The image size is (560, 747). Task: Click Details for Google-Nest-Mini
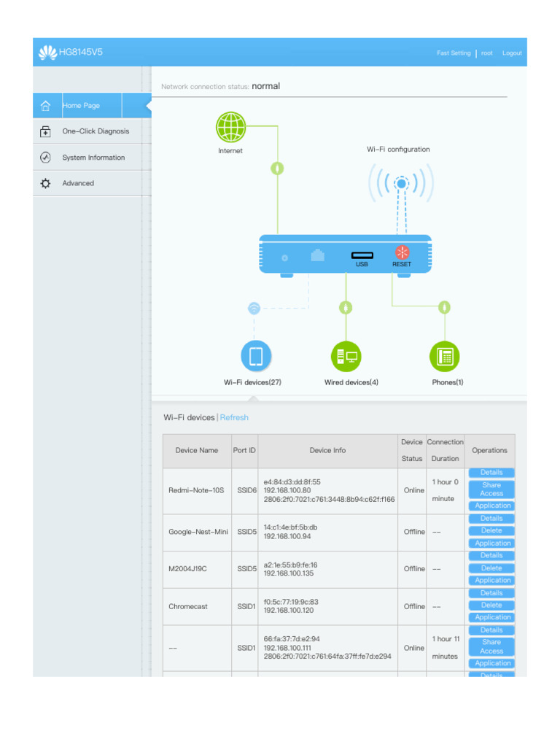click(x=491, y=519)
